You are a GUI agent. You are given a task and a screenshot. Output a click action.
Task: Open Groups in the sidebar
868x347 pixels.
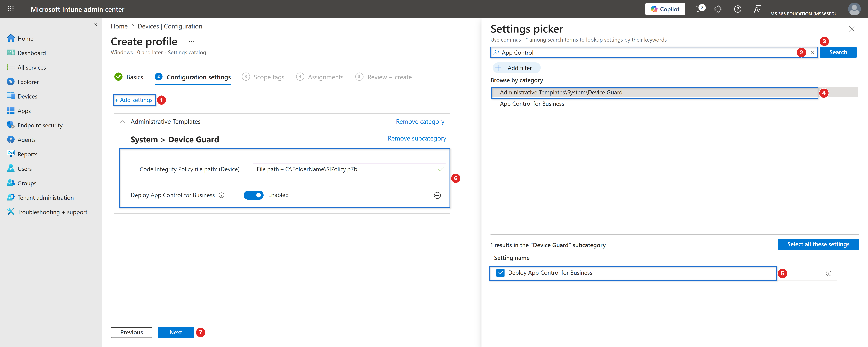coord(21,183)
